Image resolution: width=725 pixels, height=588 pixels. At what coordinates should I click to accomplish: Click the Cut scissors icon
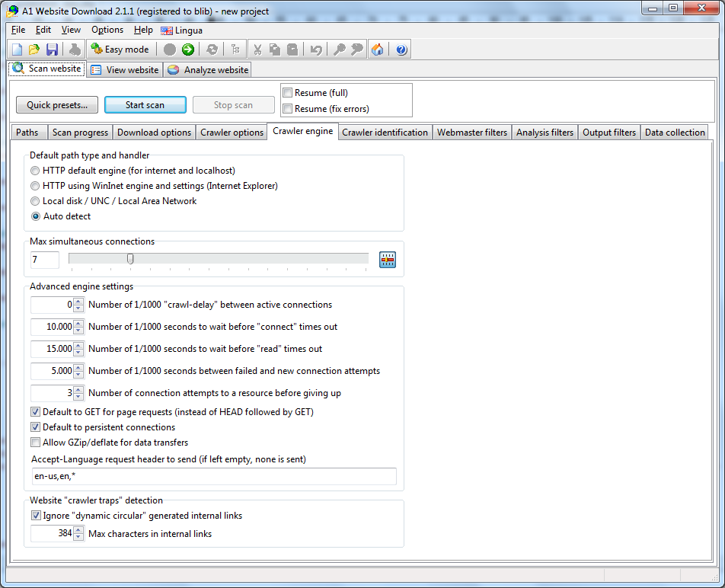click(257, 50)
